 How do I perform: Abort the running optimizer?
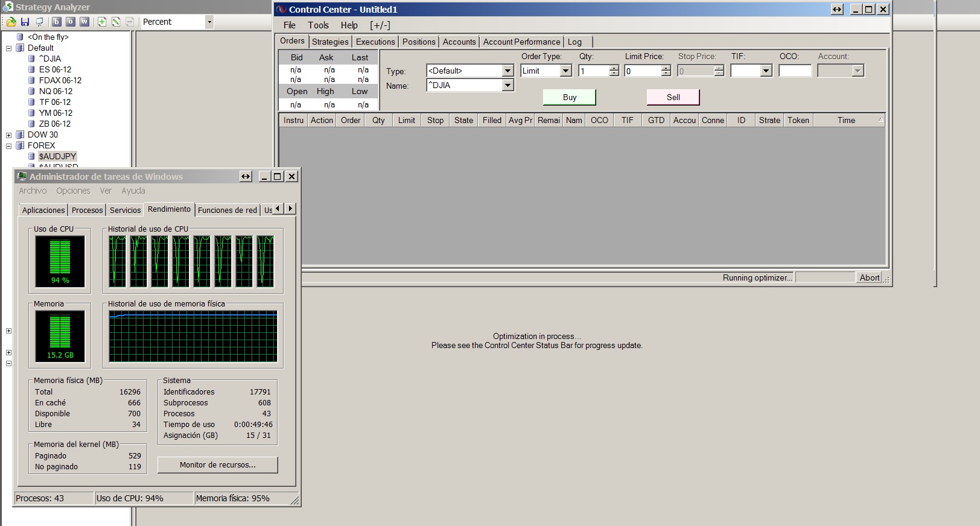pos(869,277)
